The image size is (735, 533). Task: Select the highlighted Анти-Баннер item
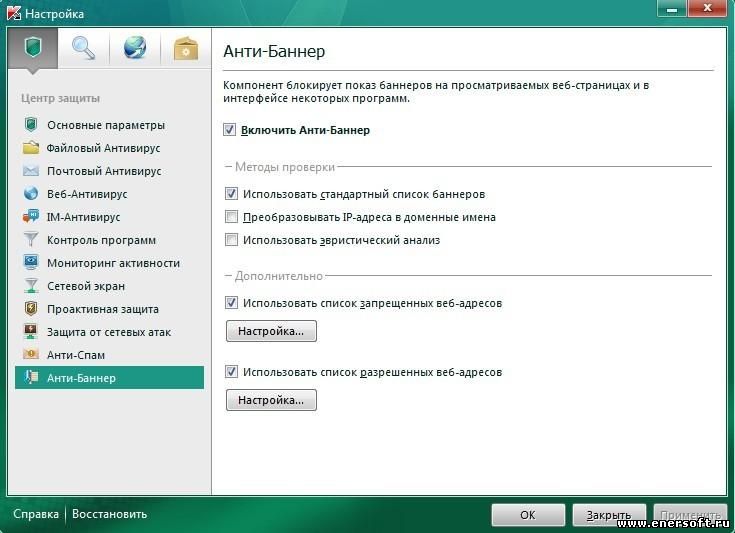[109, 378]
